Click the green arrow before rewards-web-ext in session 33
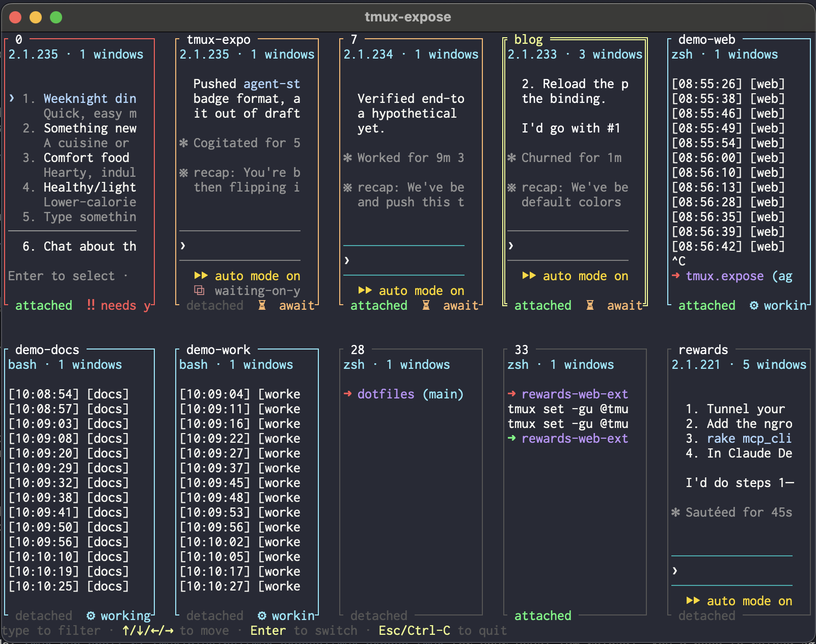 tap(511, 438)
